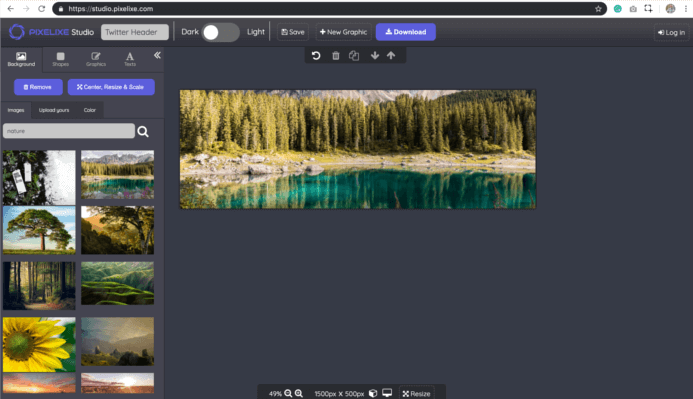
Task: Send layer backward with down arrow
Action: [375, 56]
